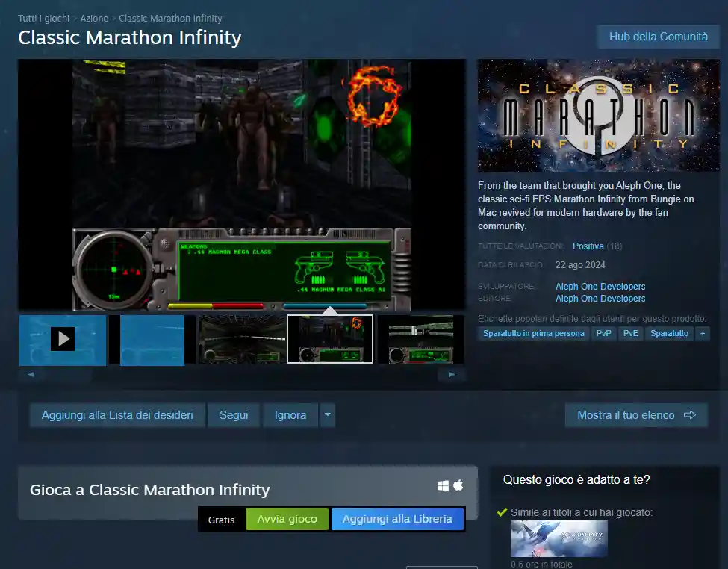Click the 'Gratis' price label
Screen dimensions: 728x569
pyautogui.click(x=221, y=520)
